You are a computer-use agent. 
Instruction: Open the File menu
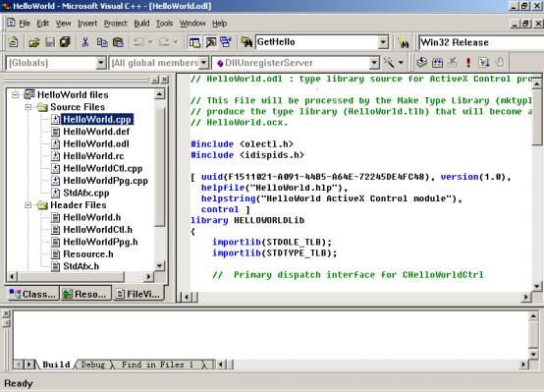click(25, 24)
